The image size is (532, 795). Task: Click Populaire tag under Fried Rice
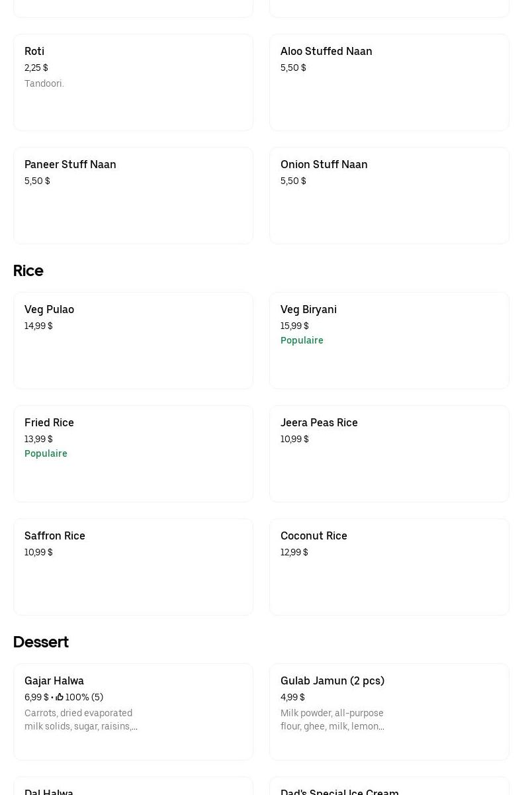[46, 453]
